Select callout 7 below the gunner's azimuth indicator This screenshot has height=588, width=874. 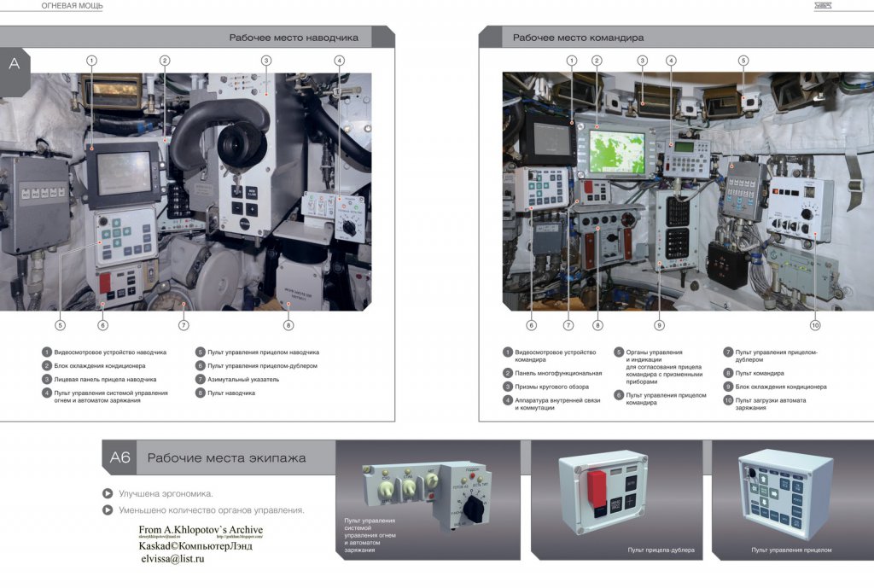click(x=183, y=324)
